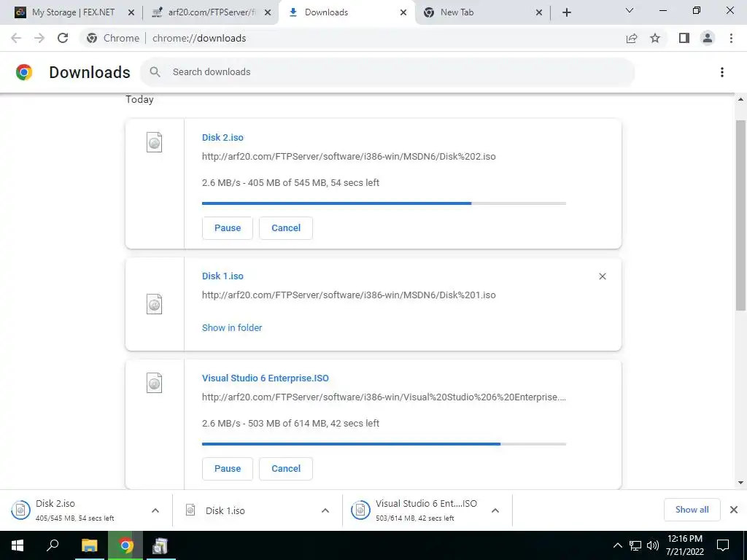Click the Disk 1.iso file icon in list
Screen dimensions: 747x560
[x=155, y=304]
